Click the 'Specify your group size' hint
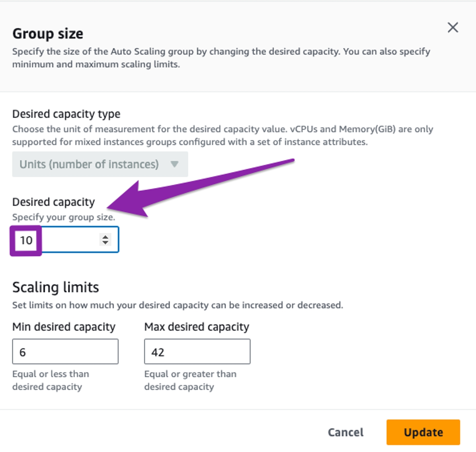 [x=63, y=217]
